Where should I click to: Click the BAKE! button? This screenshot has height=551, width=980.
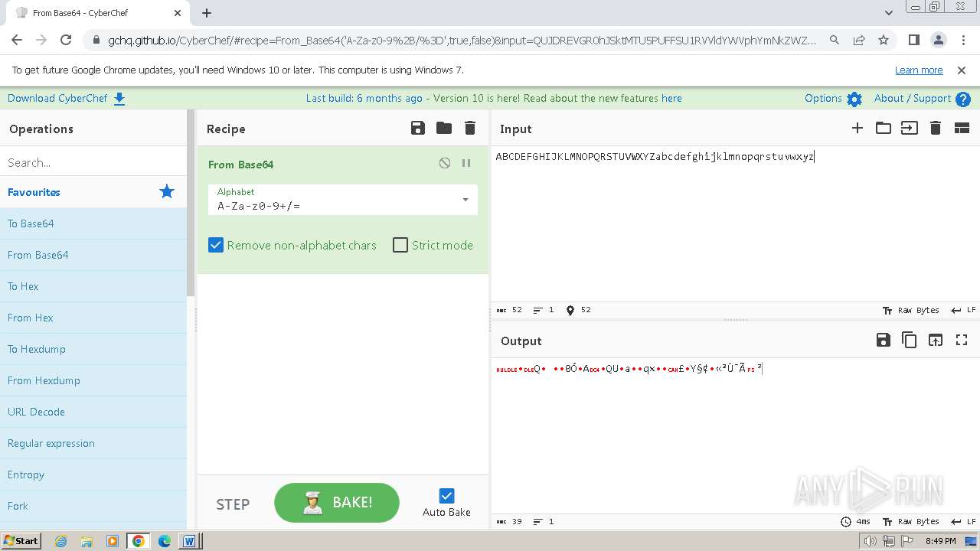pos(337,503)
